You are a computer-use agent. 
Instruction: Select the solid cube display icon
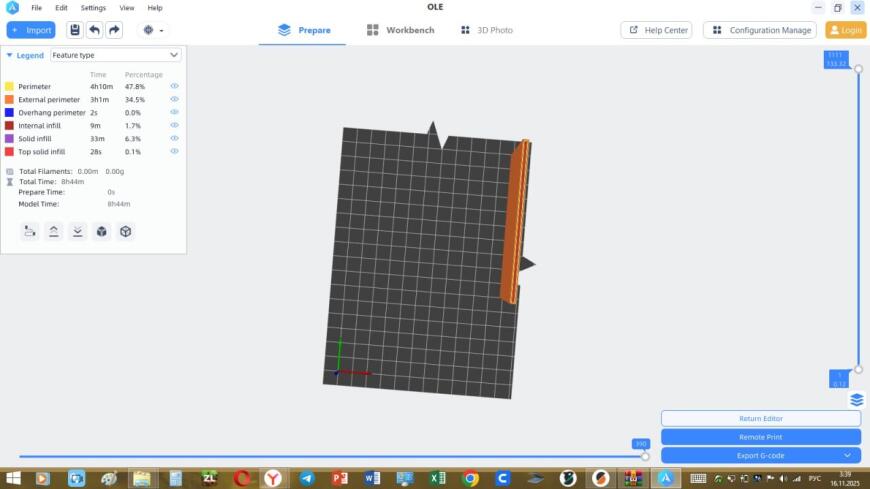click(102, 231)
